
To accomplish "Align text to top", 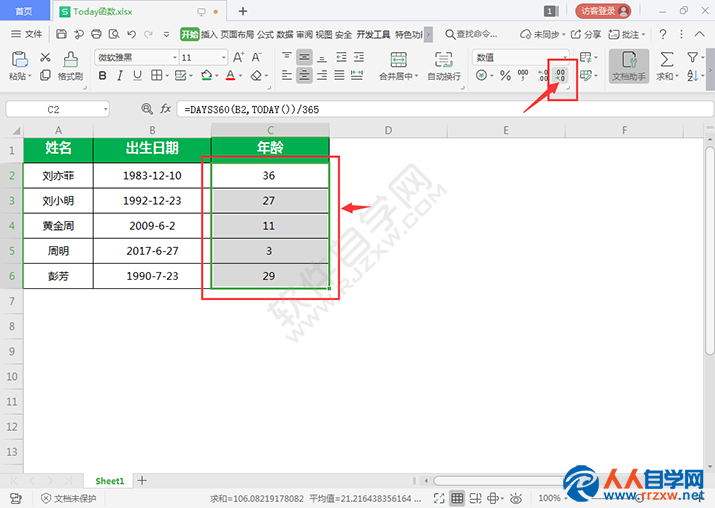I will coord(287,57).
